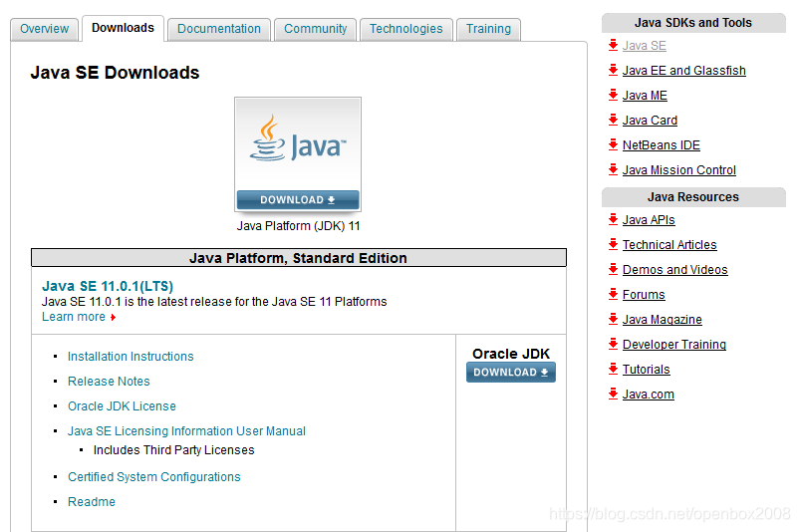Open the Java SE 11.0.1(LTS) heading link
800x532 pixels.
[108, 286]
